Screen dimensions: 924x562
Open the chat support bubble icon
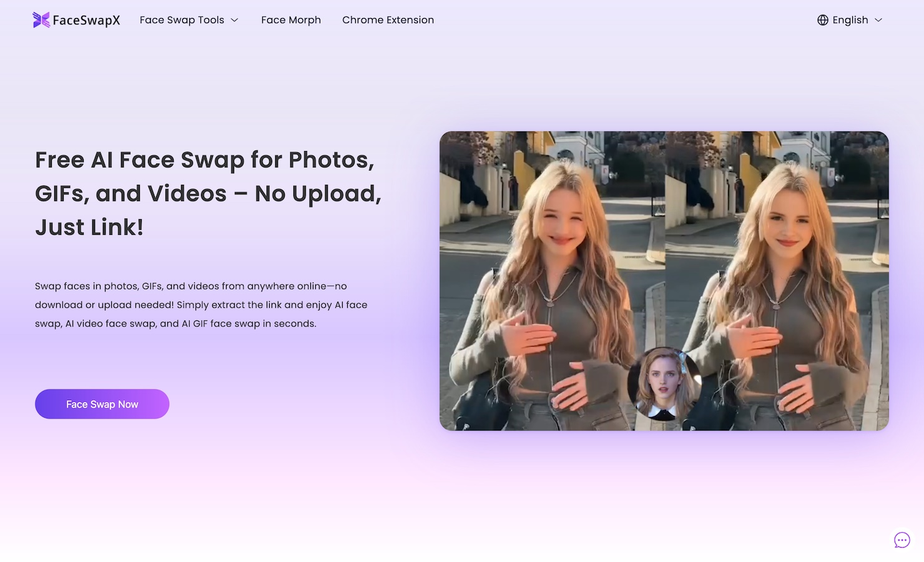(x=902, y=540)
